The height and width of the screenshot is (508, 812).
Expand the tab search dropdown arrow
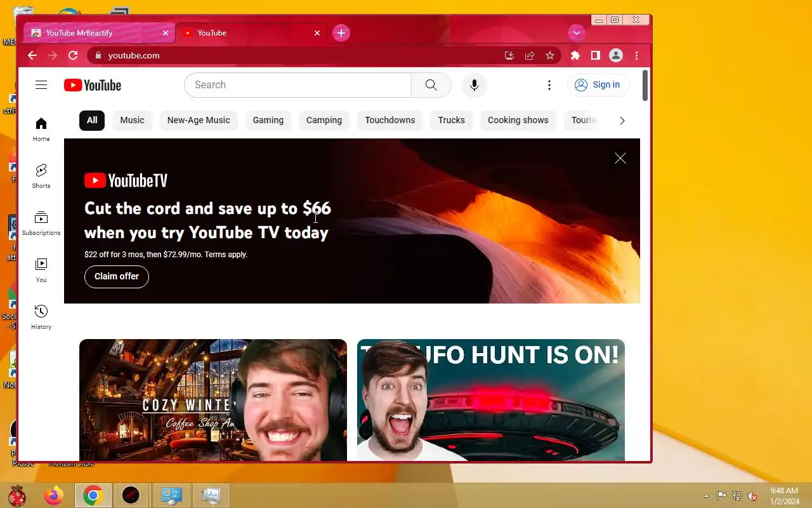(576, 33)
